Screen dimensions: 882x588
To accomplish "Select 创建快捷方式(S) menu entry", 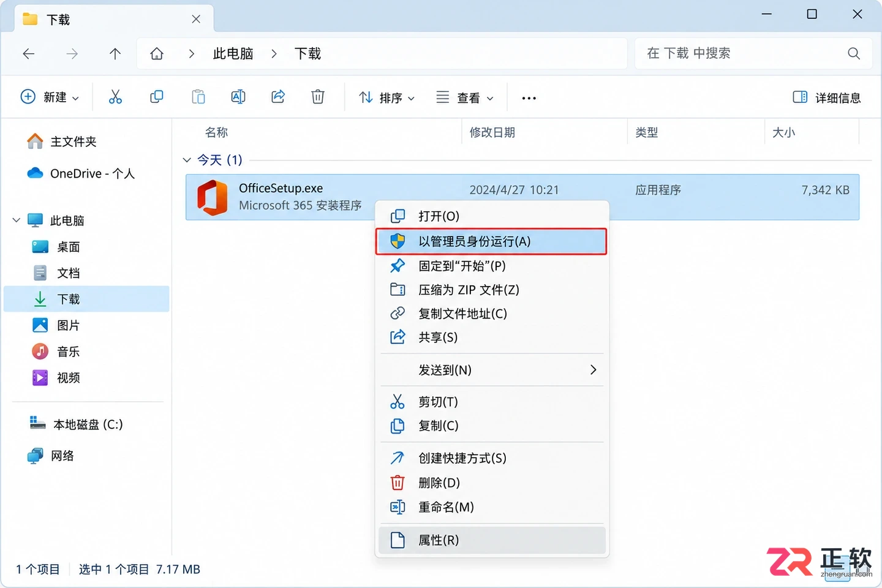I will (492, 458).
